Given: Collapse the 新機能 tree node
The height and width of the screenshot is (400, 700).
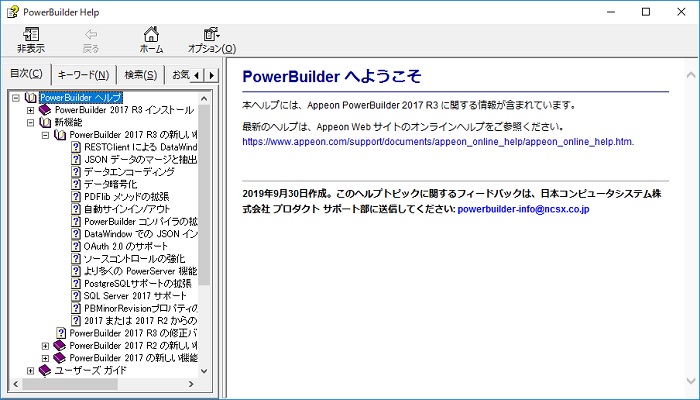Looking at the screenshot, I should [x=30, y=122].
